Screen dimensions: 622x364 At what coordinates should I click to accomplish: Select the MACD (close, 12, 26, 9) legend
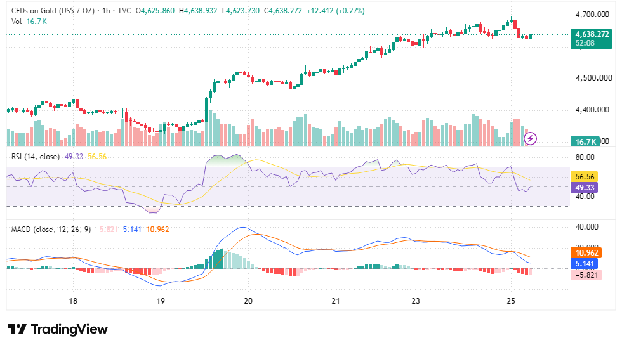51,230
